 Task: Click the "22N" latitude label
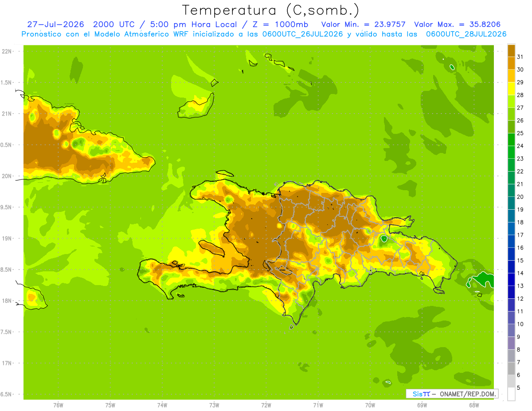7,51
